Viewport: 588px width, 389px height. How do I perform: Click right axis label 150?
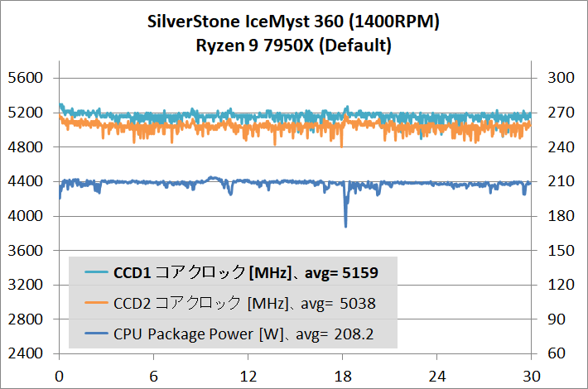(561, 250)
